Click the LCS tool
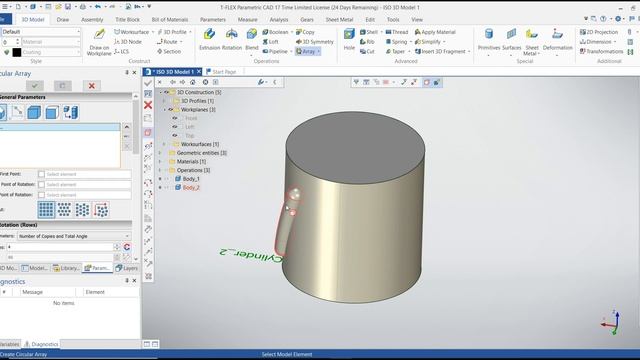Image resolution: width=640 pixels, height=360 pixels. pos(122,51)
